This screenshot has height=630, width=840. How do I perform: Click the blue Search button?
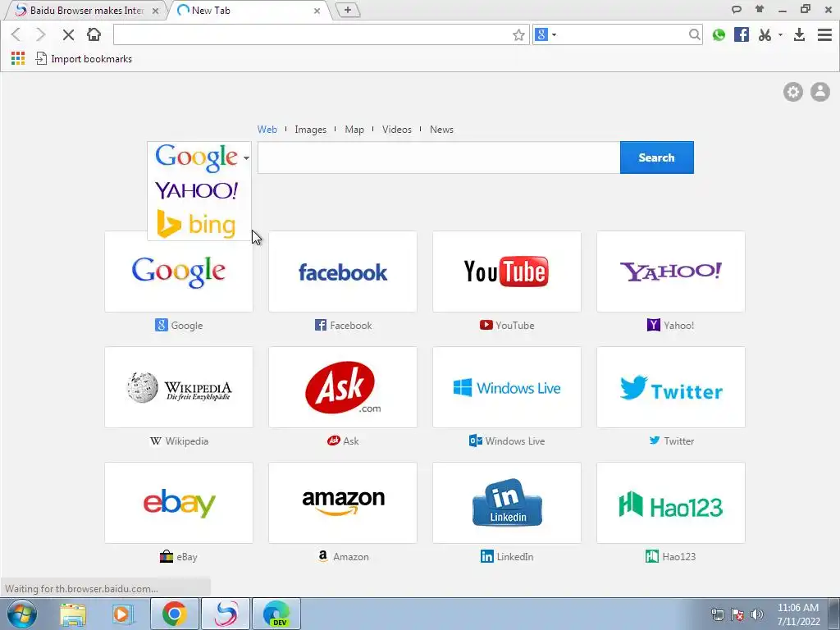click(x=657, y=157)
